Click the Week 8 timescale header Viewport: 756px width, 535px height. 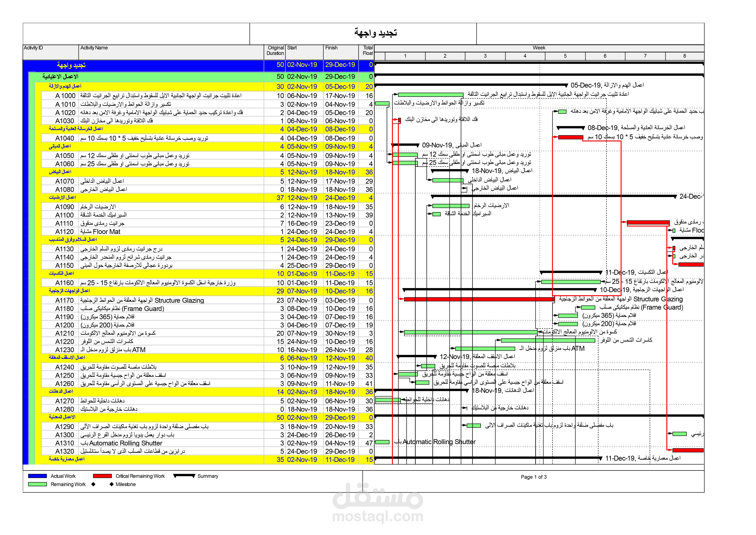point(684,56)
